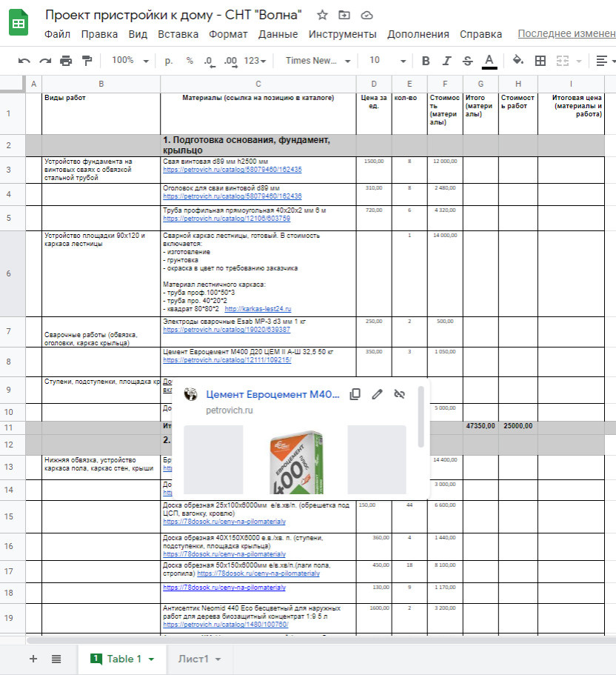The width and height of the screenshot is (616, 675).
Task: Open the Цемент Евроцемент link title
Action: (272, 394)
